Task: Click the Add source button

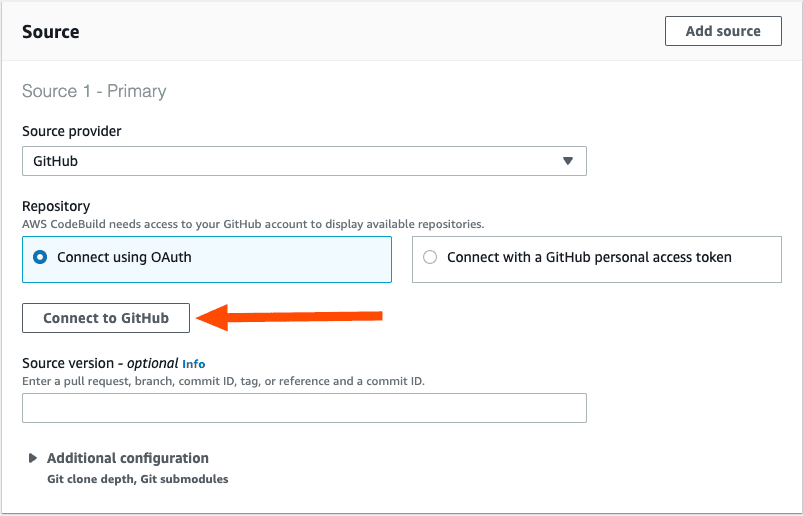Action: pos(723,31)
